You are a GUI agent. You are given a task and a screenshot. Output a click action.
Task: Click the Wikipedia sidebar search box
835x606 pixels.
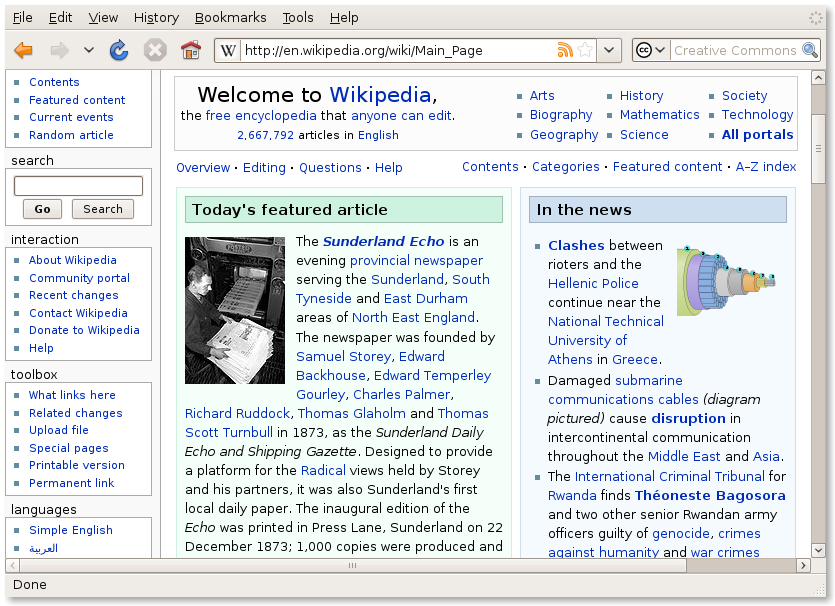(x=78, y=186)
